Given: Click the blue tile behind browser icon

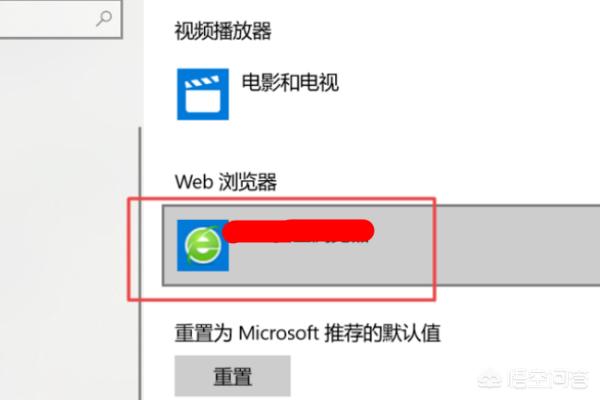Looking at the screenshot, I should (x=203, y=245).
